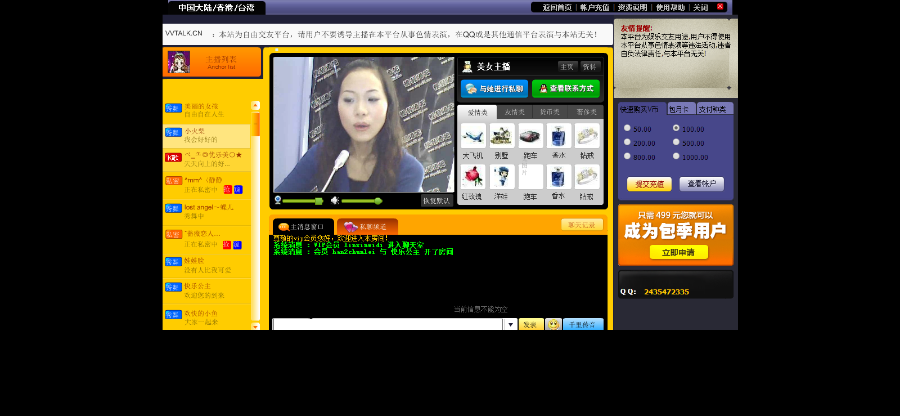Select the 中国大陆/香港/台湾 region tab
The width and height of the screenshot is (900, 416).
pos(216,8)
